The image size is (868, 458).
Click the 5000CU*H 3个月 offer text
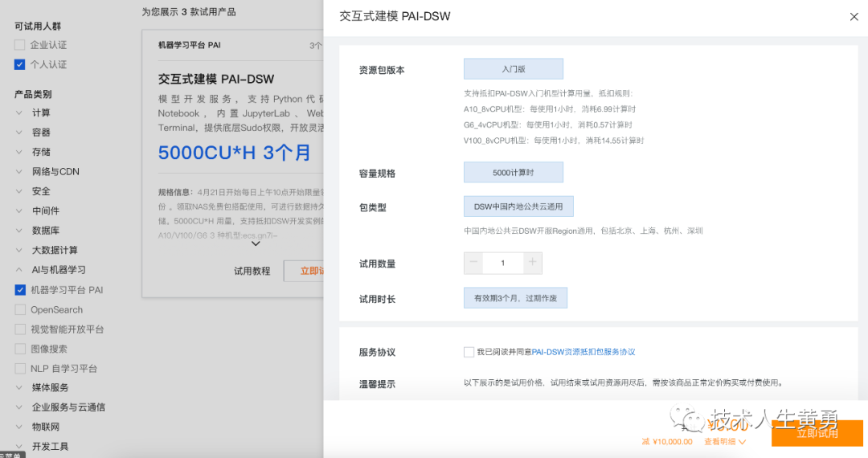click(x=234, y=153)
